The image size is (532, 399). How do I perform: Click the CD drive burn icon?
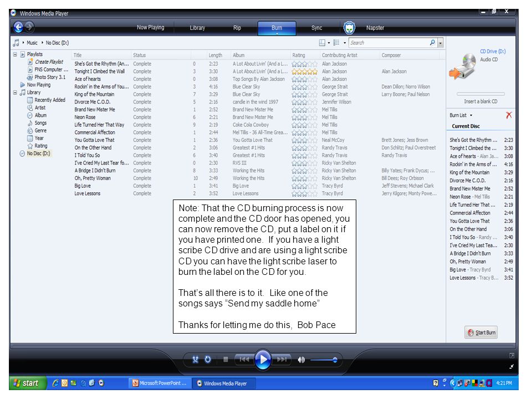point(463,67)
